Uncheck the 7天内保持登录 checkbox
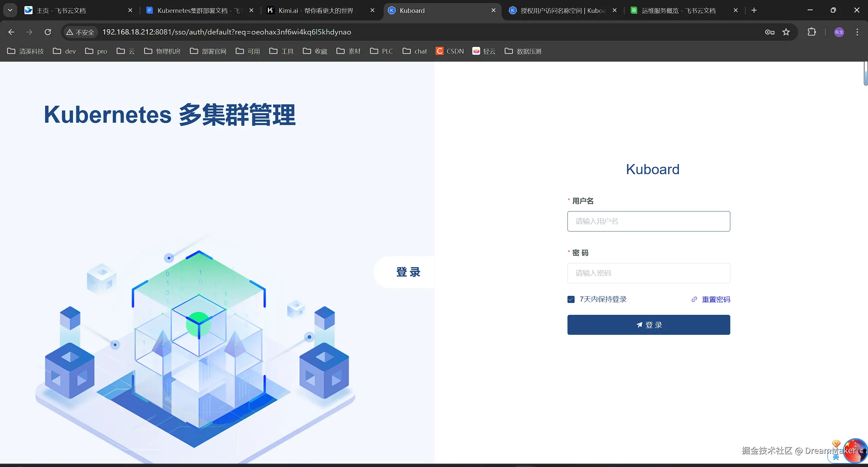The width and height of the screenshot is (868, 467). coord(571,299)
